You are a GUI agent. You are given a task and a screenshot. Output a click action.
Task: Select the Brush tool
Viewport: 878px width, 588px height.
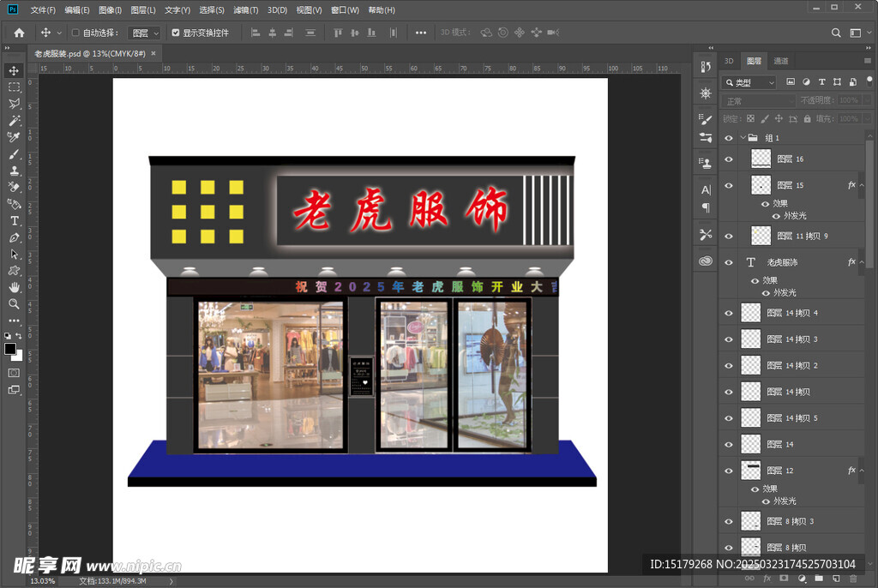(x=13, y=154)
